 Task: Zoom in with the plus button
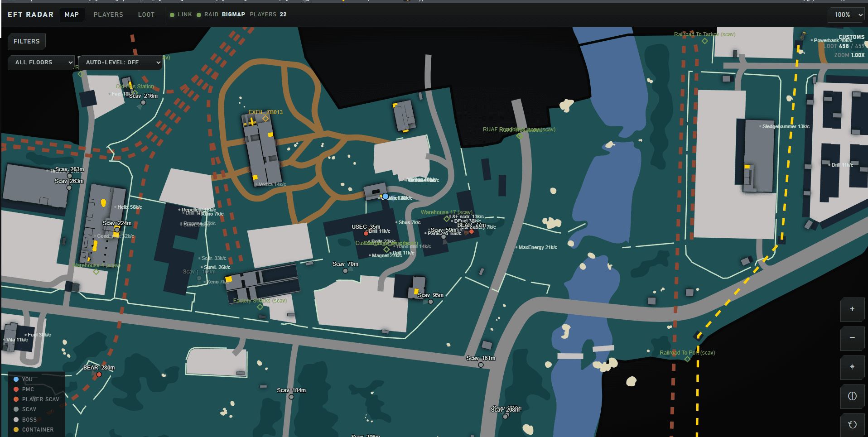852,309
